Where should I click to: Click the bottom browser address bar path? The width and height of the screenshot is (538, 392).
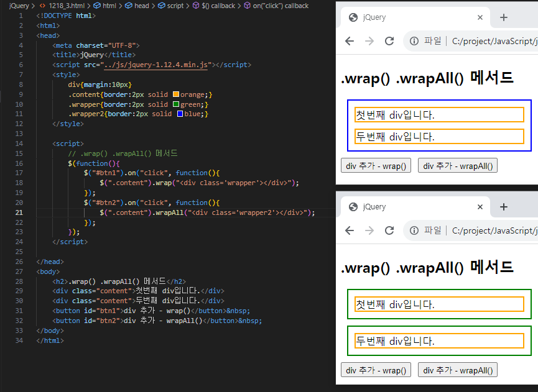494,230
